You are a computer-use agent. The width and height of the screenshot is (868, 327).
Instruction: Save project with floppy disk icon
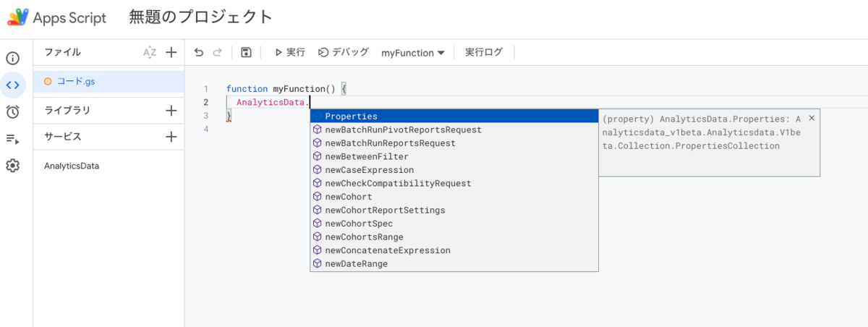pyautogui.click(x=246, y=52)
